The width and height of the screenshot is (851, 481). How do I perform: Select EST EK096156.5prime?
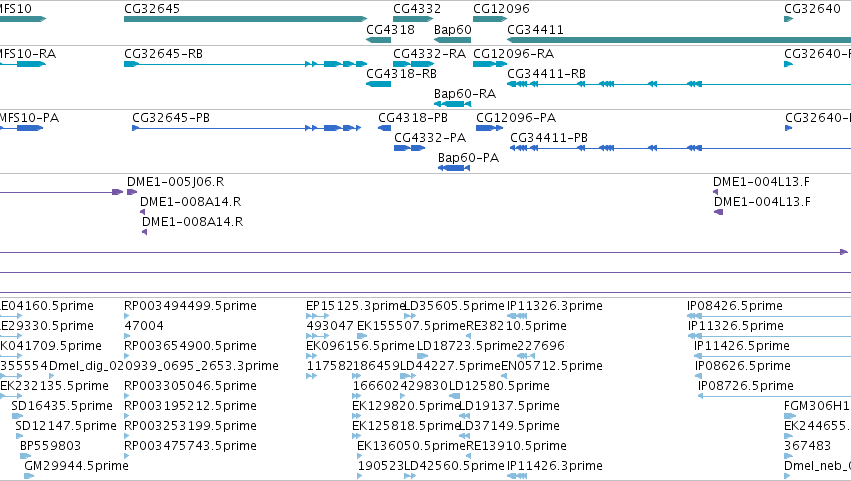tap(360, 346)
